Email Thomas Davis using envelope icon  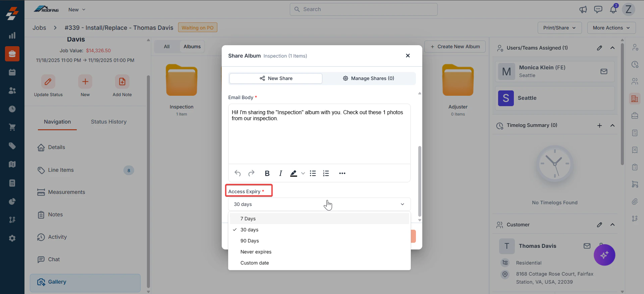coord(587,246)
